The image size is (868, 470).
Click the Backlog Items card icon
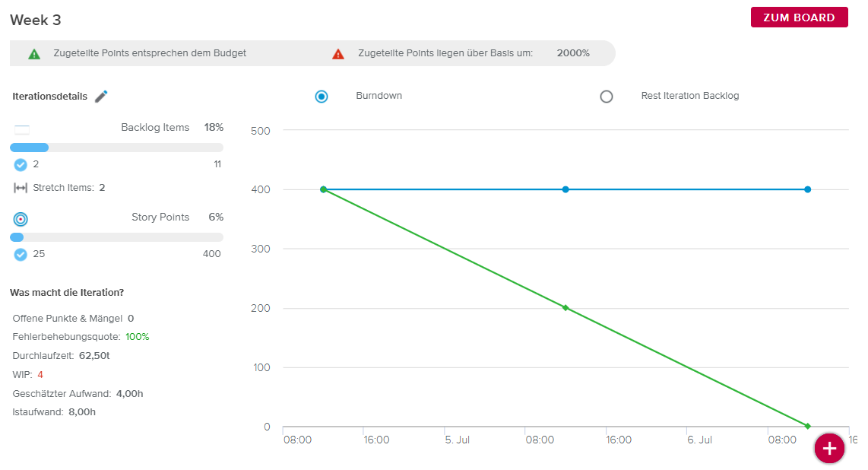tap(22, 129)
